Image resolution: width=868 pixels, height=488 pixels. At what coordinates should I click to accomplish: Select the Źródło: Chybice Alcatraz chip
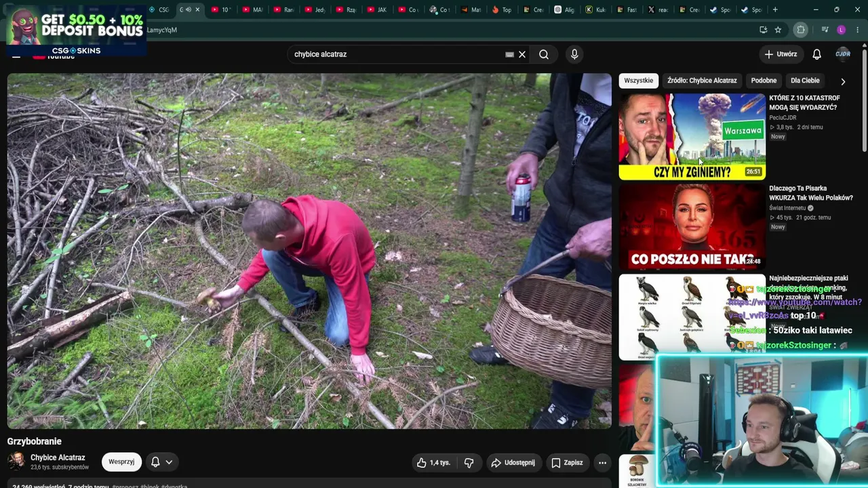pyautogui.click(x=702, y=81)
